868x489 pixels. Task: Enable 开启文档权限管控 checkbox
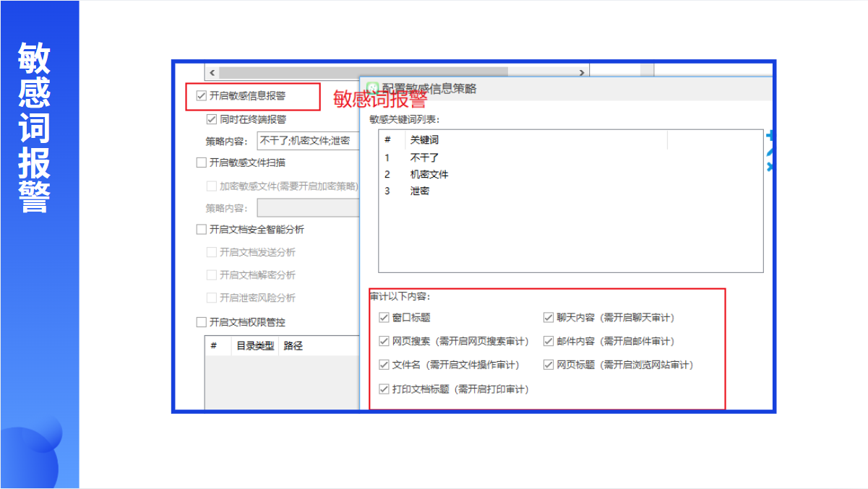(x=202, y=322)
